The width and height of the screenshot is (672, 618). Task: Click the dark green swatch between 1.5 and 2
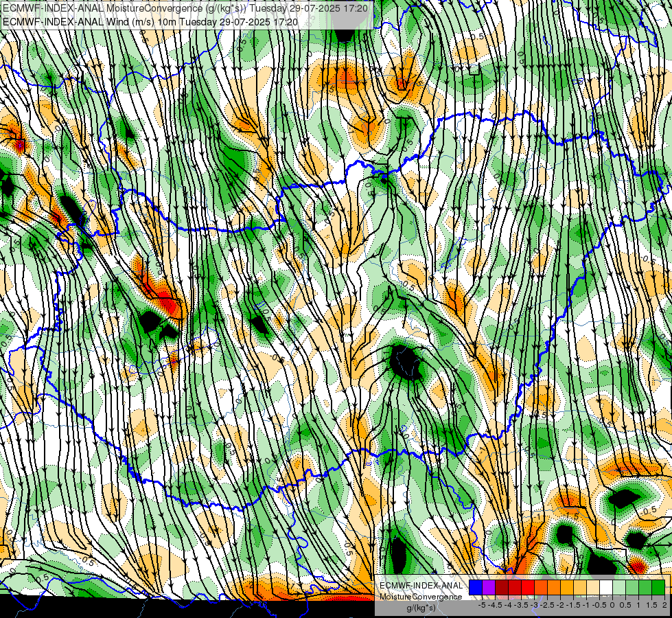[x=658, y=588]
